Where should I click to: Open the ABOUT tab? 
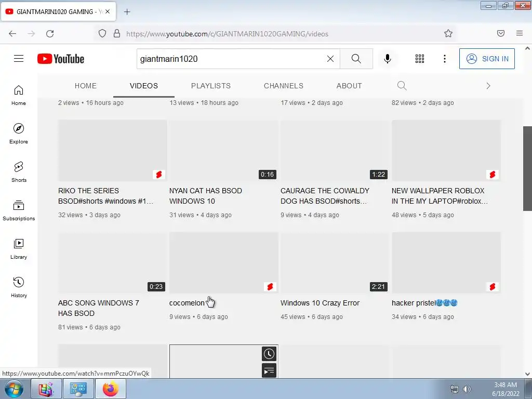click(349, 86)
